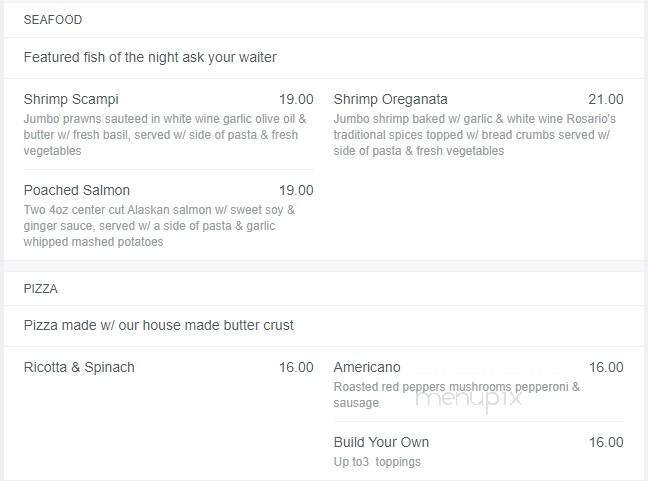Click the Ricotta & Spinach 16.00 price
This screenshot has height=481, width=648.
pos(296,367)
